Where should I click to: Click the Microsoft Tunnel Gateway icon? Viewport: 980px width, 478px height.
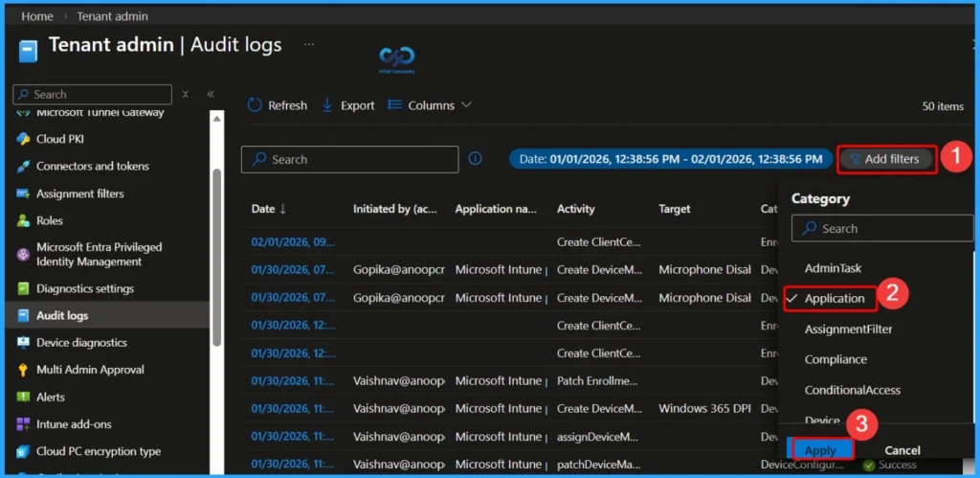pyautogui.click(x=23, y=113)
